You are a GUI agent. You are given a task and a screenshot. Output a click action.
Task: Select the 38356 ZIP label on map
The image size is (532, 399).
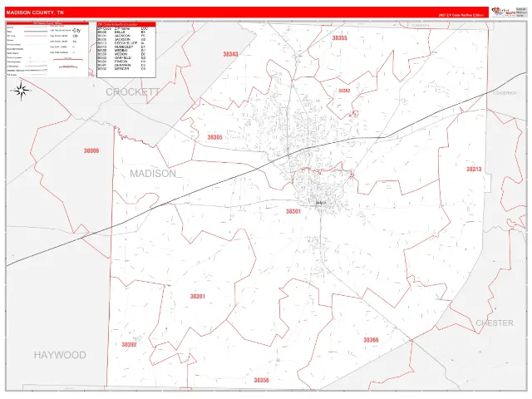[261, 381]
